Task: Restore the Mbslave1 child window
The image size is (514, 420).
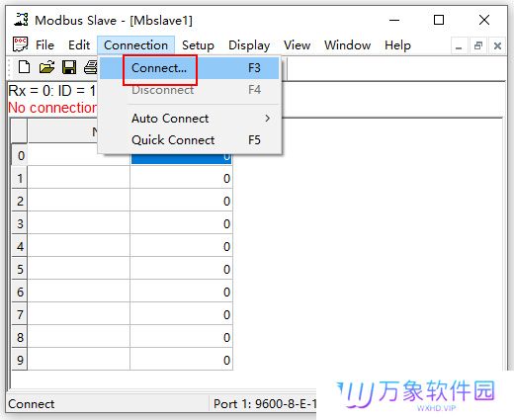Action: pyautogui.click(x=478, y=45)
